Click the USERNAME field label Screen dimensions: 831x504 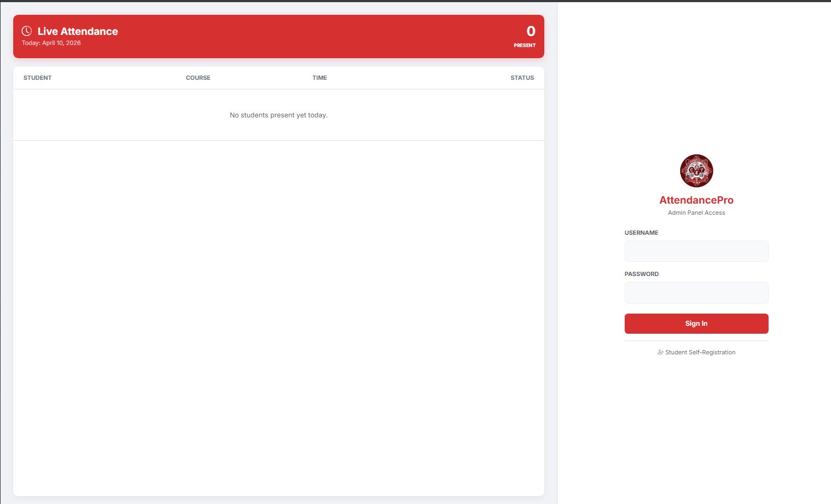coord(641,233)
